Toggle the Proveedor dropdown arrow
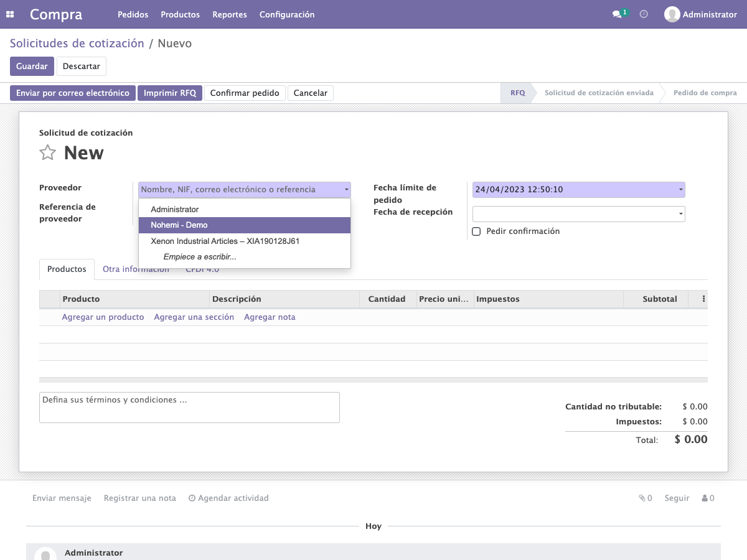Image resolution: width=747 pixels, height=560 pixels. click(346, 190)
